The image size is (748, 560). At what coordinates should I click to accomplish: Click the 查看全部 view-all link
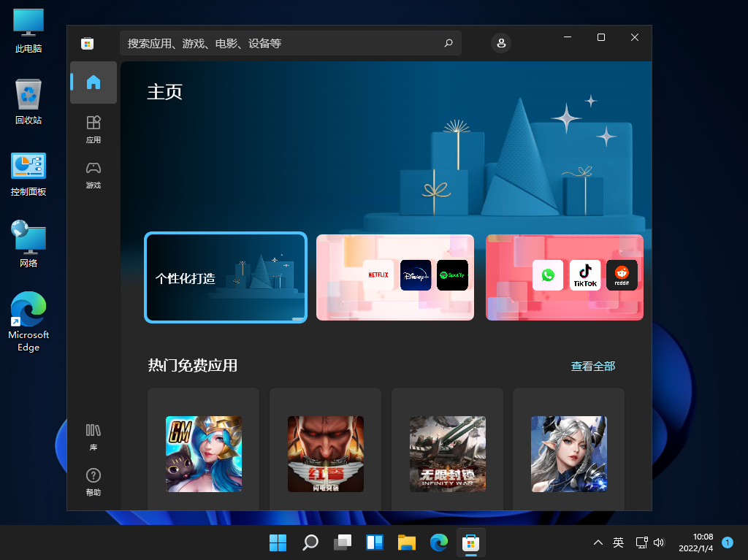pyautogui.click(x=593, y=365)
